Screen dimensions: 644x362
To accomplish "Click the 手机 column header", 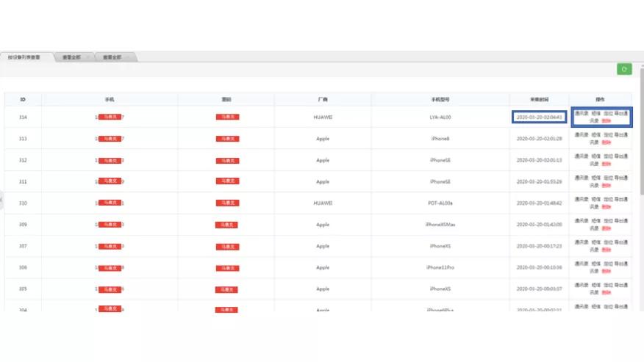I will 110,99.
